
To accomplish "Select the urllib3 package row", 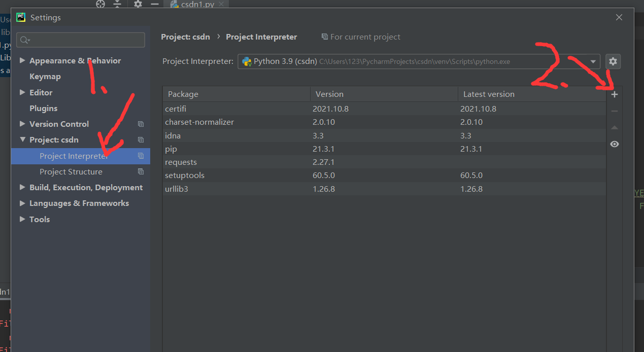I will coord(384,189).
